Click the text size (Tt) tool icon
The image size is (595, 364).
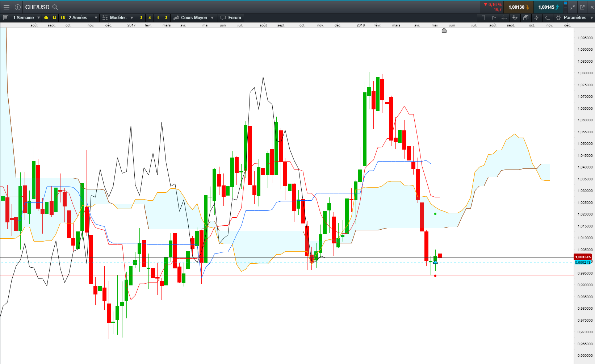coord(493,18)
